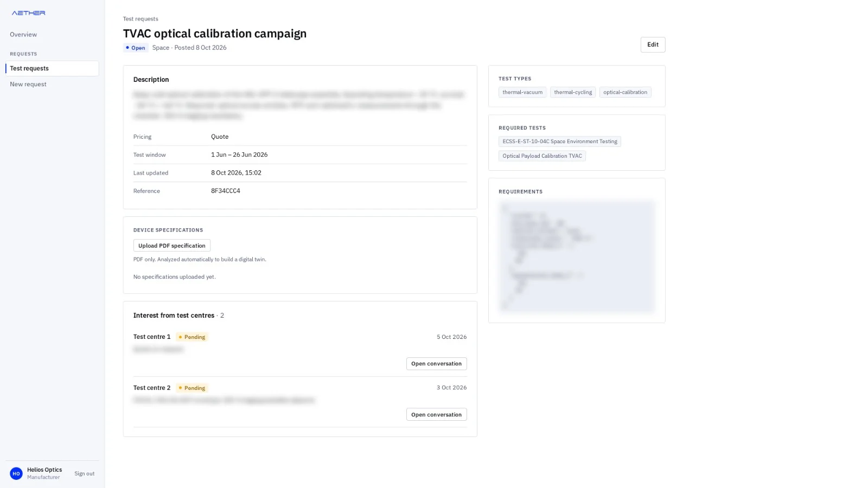Click Pending badge for Test centre 2
The height and width of the screenshot is (488, 868).
(x=192, y=388)
